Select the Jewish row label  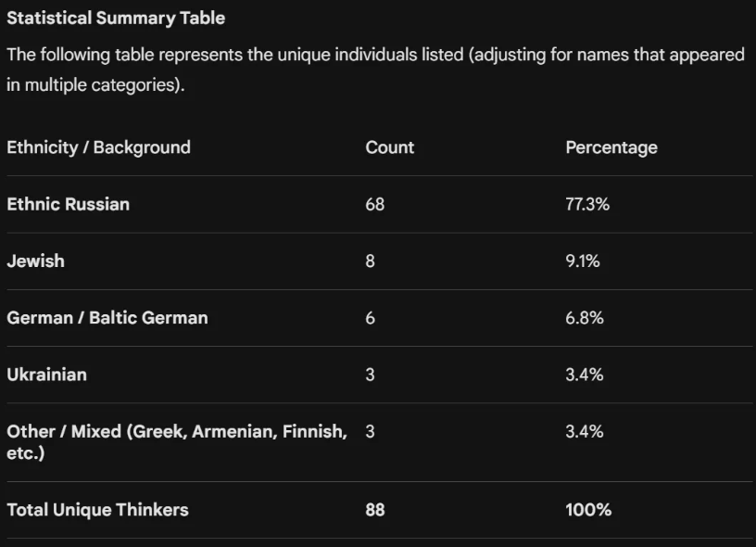click(36, 261)
